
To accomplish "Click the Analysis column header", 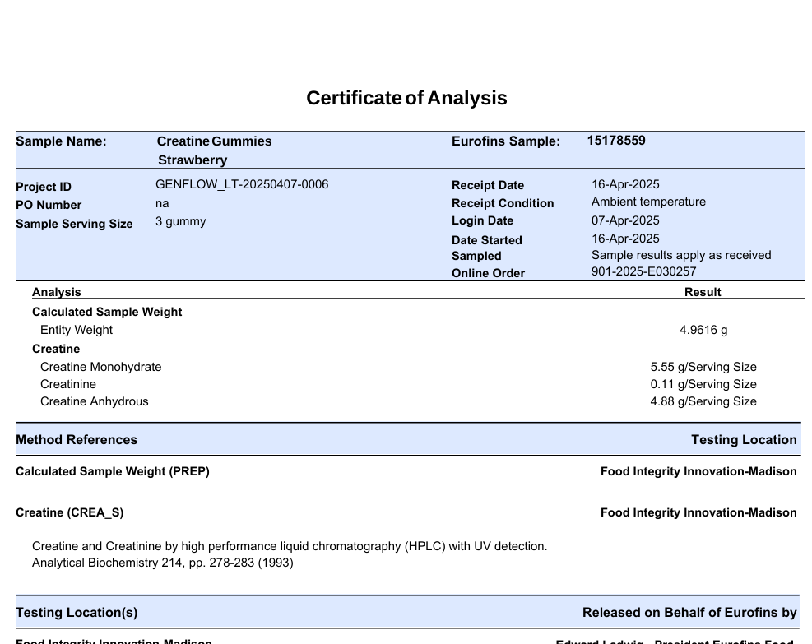I will tap(57, 292).
